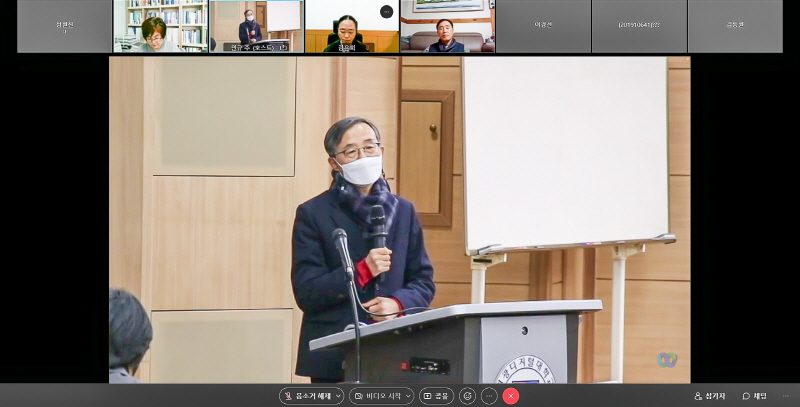
Task: Click the panel options ellipsis at bottom-right corner
Action: click(x=786, y=396)
